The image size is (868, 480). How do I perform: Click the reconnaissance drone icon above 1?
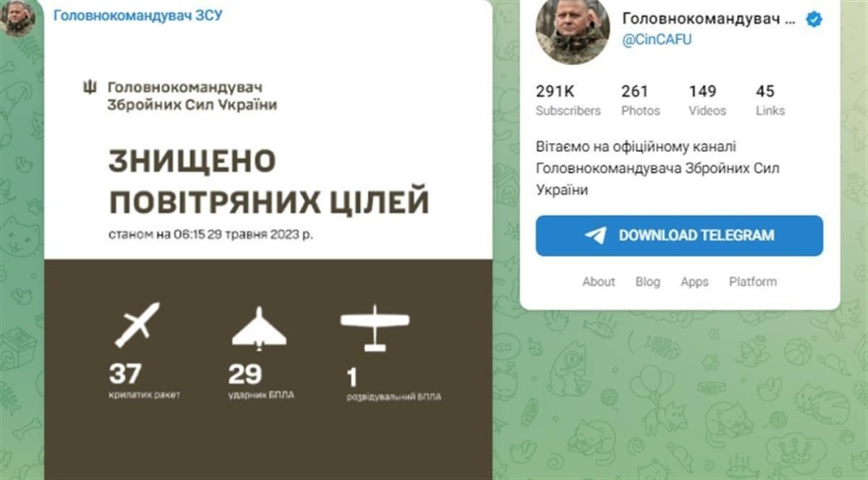375,328
